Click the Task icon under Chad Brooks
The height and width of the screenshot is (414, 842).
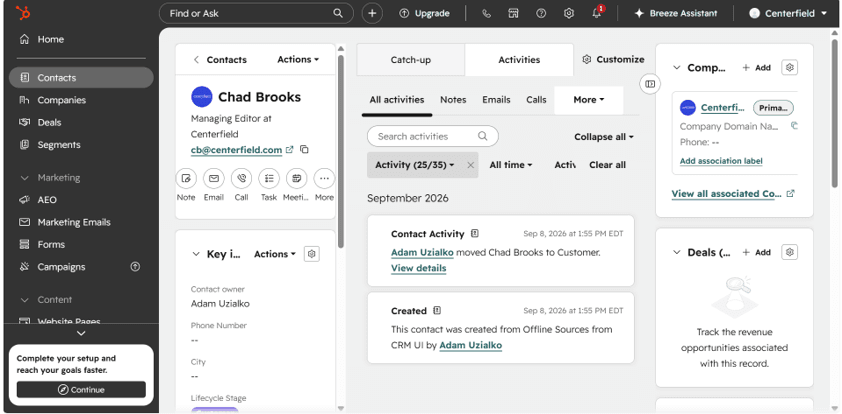point(269,178)
